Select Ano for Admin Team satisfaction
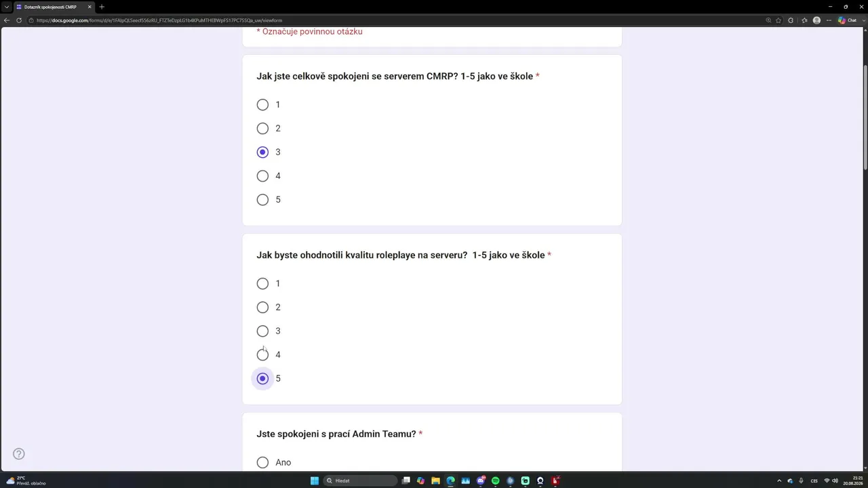The height and width of the screenshot is (488, 868). [262, 462]
